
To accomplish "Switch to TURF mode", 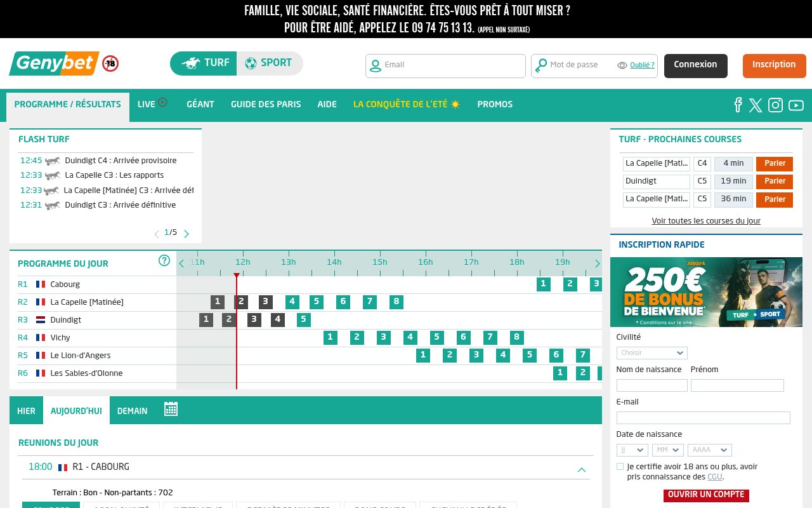I will [x=204, y=63].
